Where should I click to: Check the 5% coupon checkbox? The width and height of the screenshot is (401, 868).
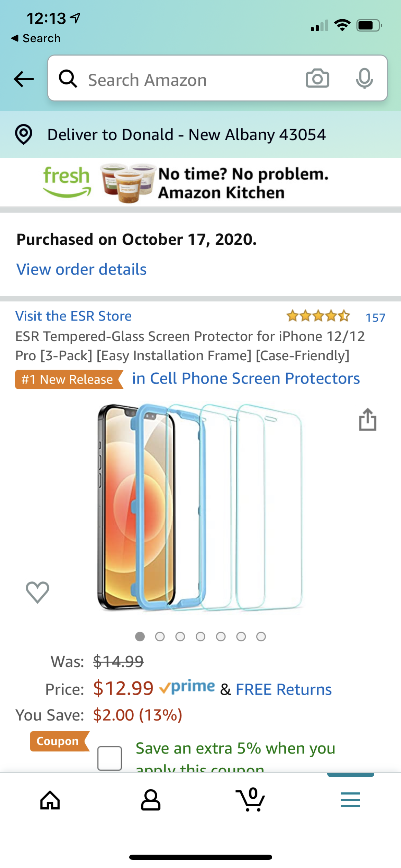110,758
